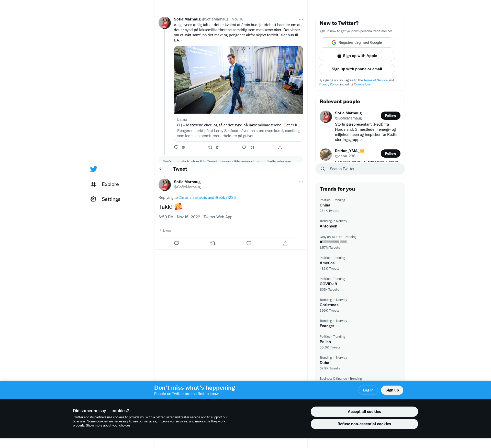Viewport: 491px width, 448px height.
Task: Retweet the tweet with 17 retweets
Action: pyautogui.click(x=210, y=147)
